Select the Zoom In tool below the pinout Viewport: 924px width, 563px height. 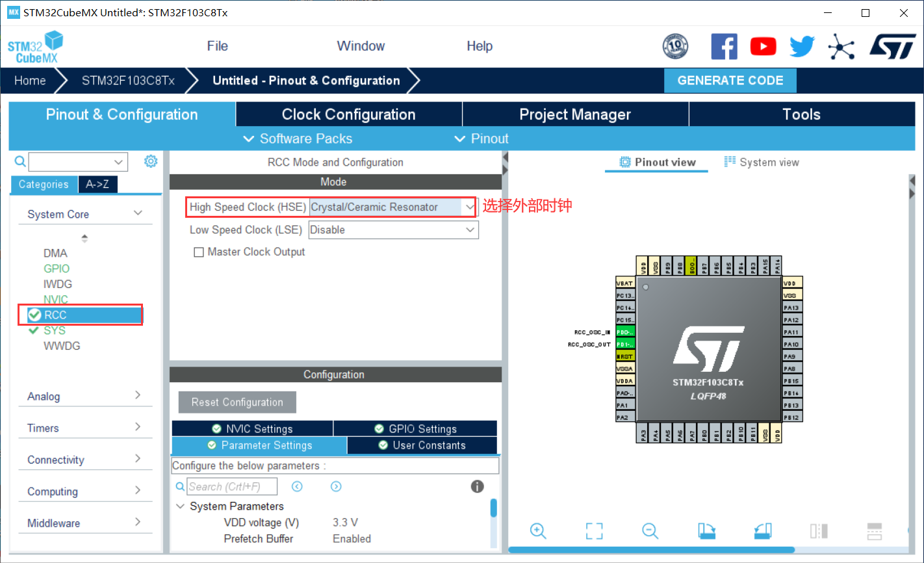[538, 531]
